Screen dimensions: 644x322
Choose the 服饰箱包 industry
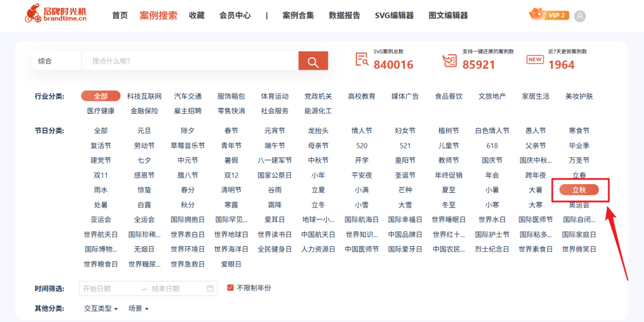(231, 96)
